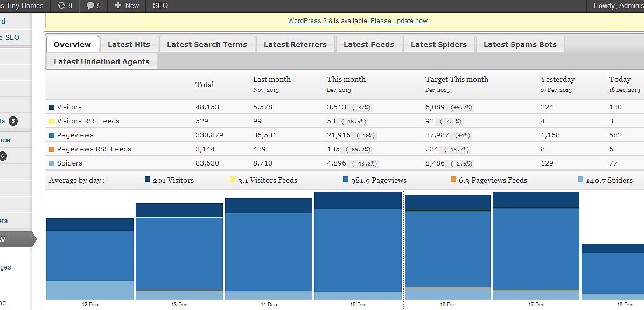This screenshot has height=310, width=644.
Task: Click the Please update now link
Action: tap(398, 21)
